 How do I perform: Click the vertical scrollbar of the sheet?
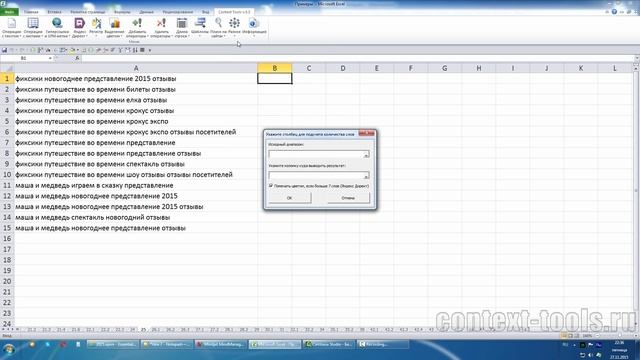[636, 196]
